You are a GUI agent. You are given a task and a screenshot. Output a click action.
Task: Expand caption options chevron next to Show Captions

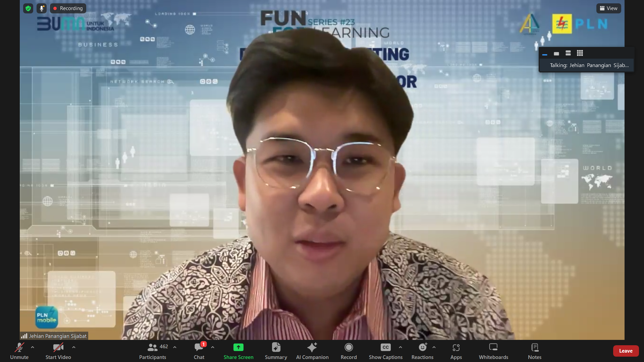pyautogui.click(x=400, y=347)
